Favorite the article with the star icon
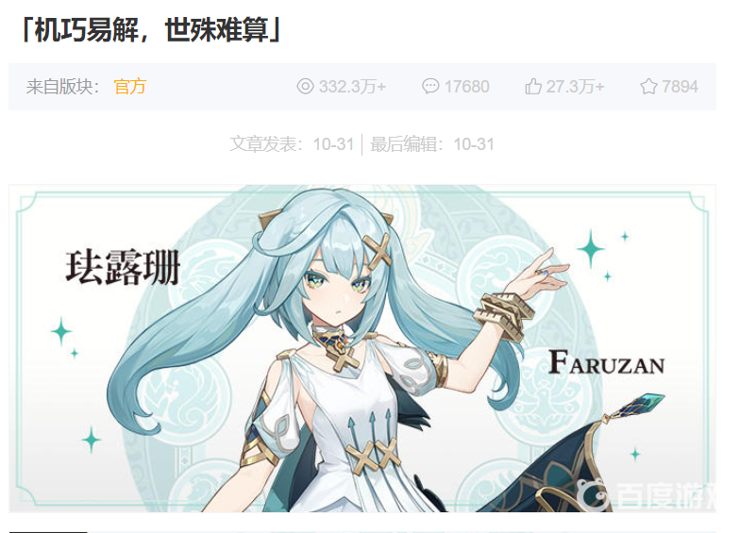The image size is (756, 533). click(648, 86)
